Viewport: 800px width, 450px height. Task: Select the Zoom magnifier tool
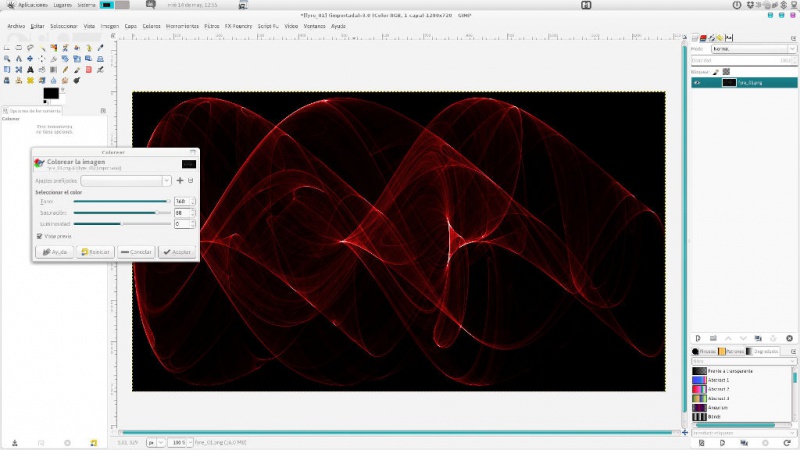7,59
